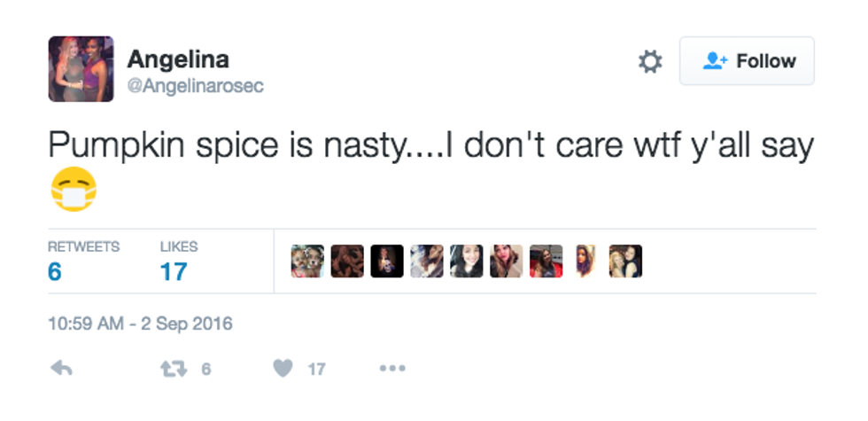Follow Angelina's account
The height and width of the screenshot is (421, 868).
pos(747,61)
